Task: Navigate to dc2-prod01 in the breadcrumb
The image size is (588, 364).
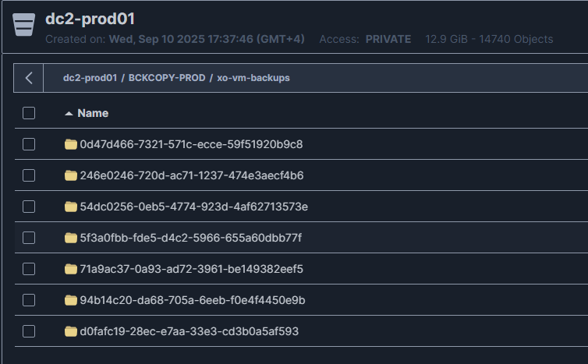Action: (90, 78)
